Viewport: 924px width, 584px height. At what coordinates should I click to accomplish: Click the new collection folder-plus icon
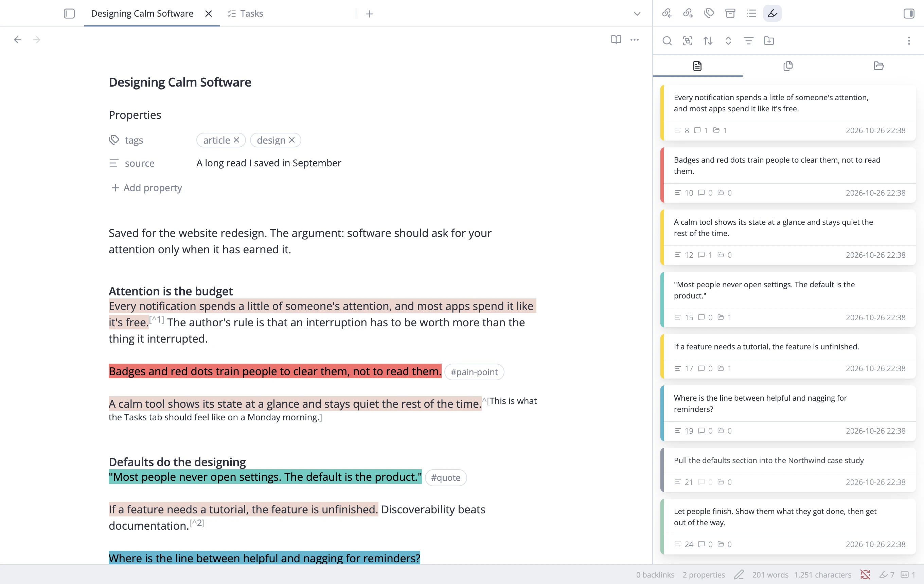coord(769,41)
